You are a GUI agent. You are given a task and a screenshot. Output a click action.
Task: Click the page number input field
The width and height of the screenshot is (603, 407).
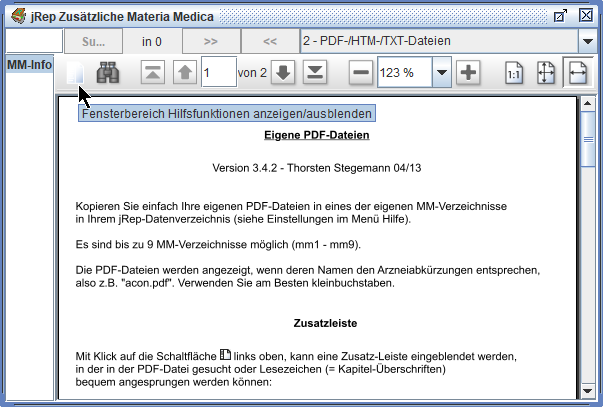[217, 73]
